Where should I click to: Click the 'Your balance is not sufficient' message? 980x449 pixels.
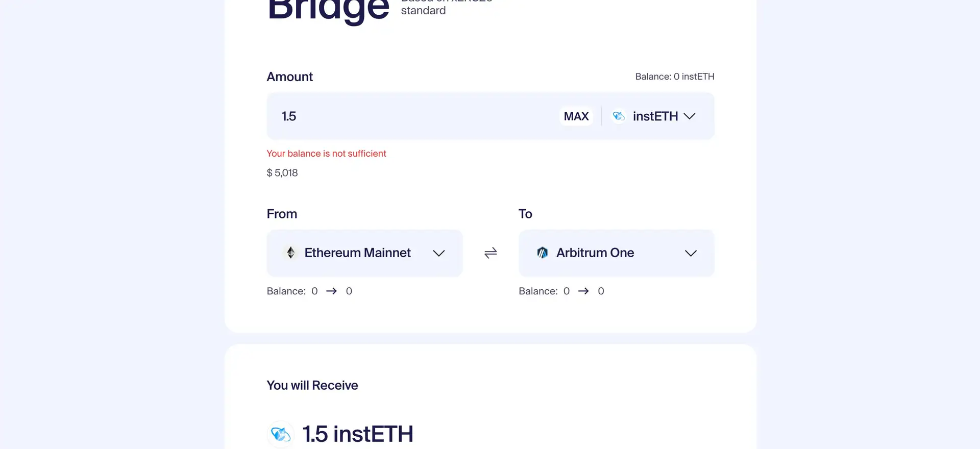pos(326,154)
